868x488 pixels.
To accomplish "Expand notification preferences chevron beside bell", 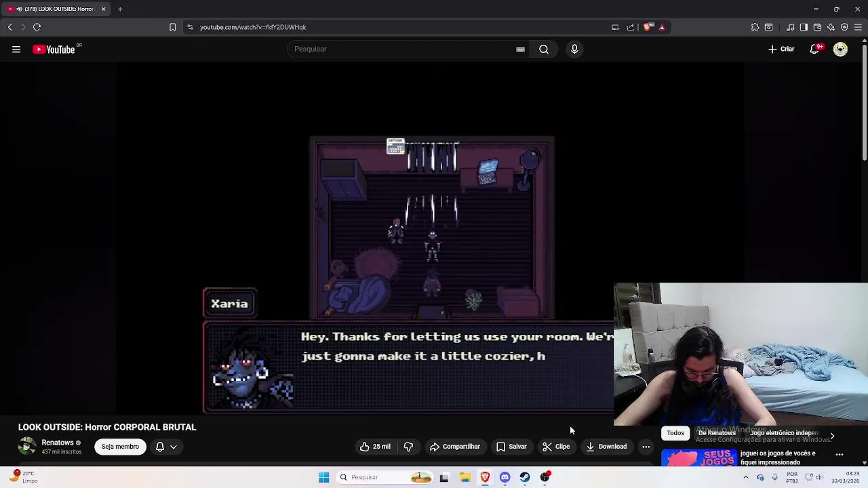I will (x=174, y=447).
